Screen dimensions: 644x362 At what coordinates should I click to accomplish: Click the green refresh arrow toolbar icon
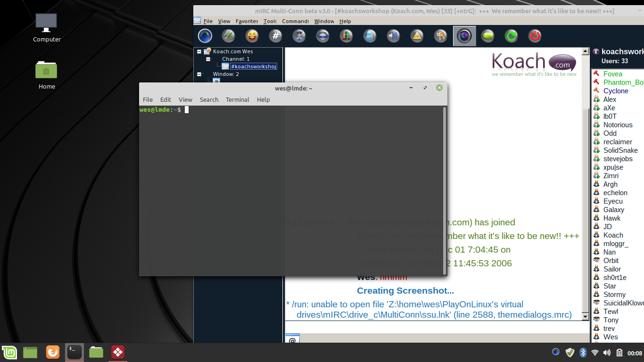point(511,36)
